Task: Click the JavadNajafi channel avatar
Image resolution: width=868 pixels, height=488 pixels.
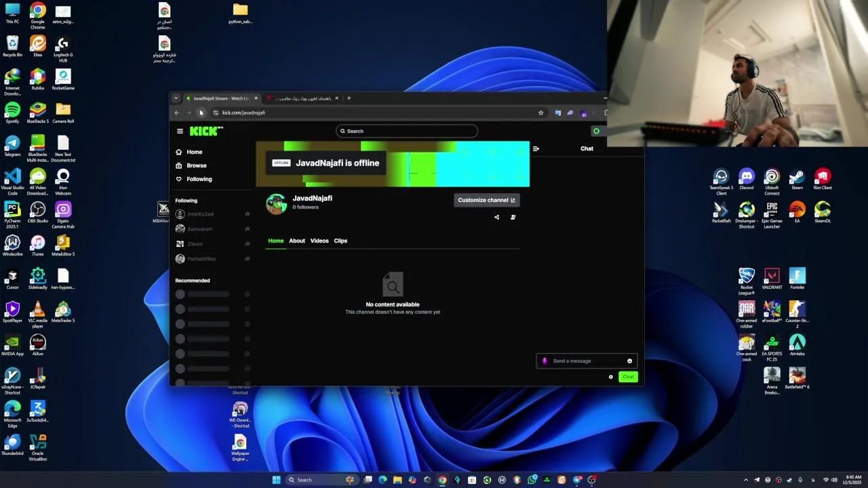Action: click(276, 203)
